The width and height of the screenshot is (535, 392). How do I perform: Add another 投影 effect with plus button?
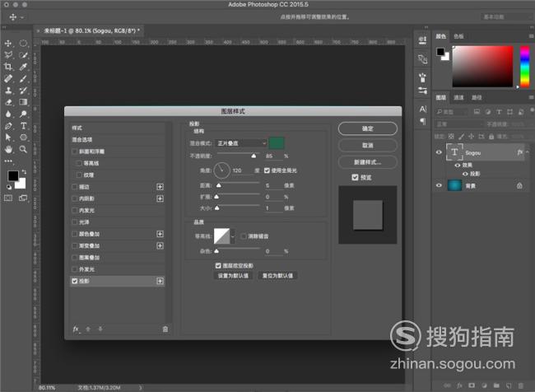point(160,281)
